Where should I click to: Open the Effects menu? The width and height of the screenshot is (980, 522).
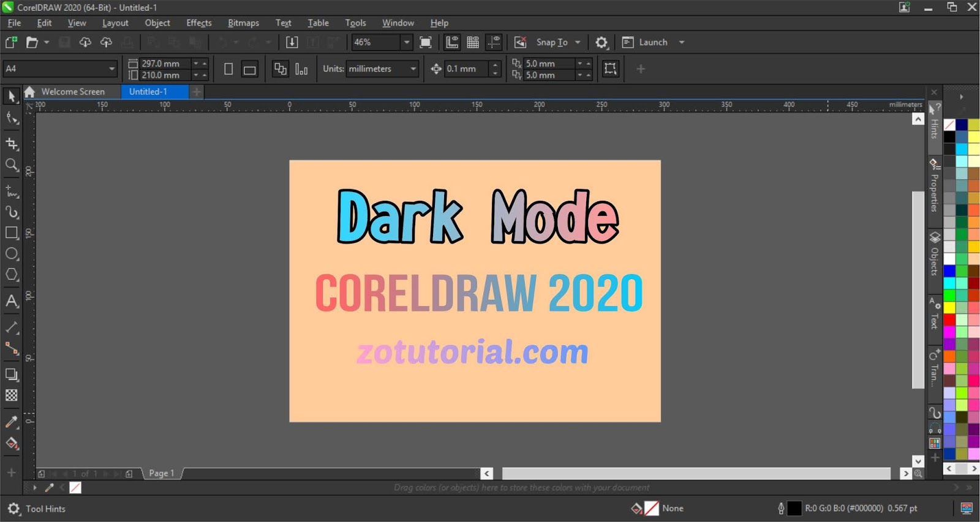[x=199, y=23]
